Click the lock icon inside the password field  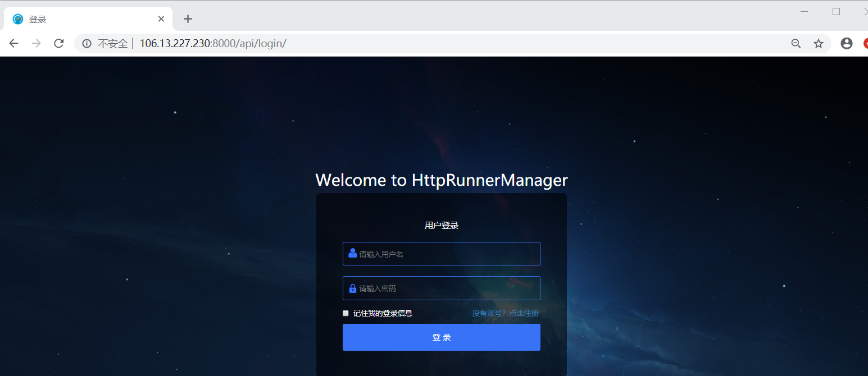pos(352,288)
